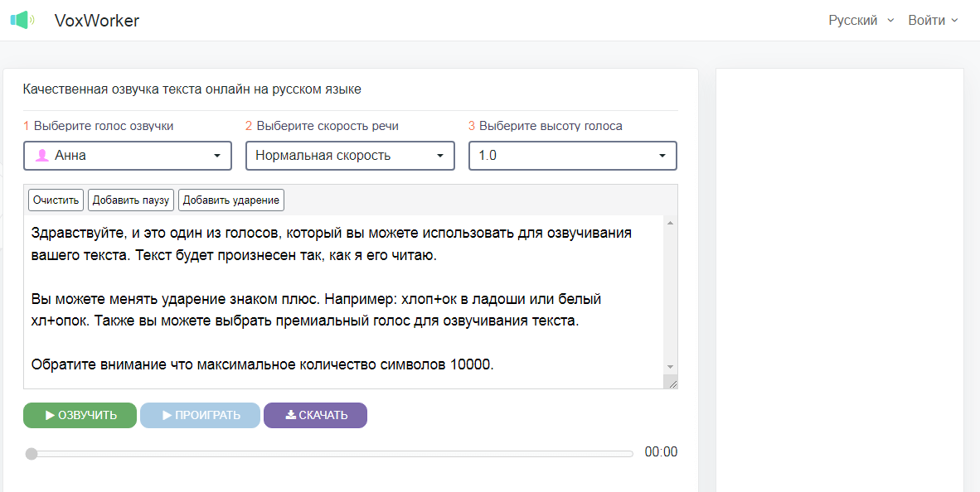The height and width of the screenshot is (492, 980).
Task: Click the text area resize grip
Action: tap(672, 383)
